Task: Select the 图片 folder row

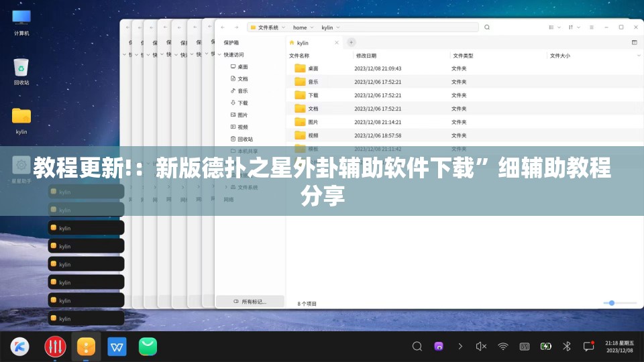Action: click(464, 122)
